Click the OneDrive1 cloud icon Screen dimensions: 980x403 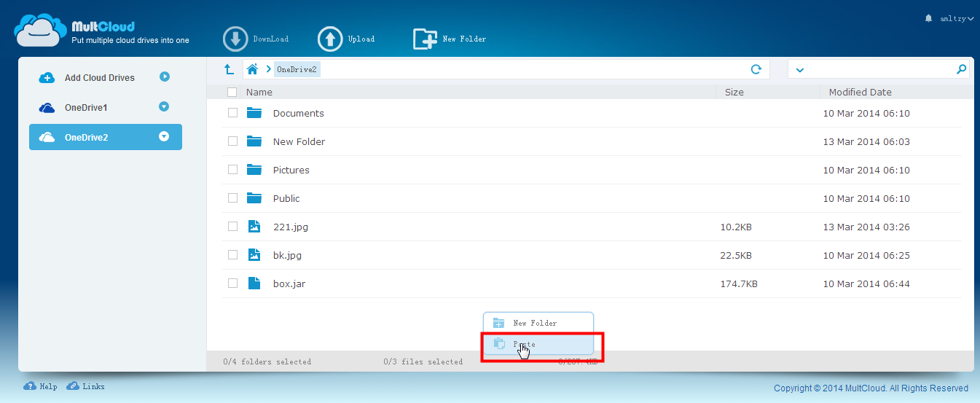tap(47, 108)
